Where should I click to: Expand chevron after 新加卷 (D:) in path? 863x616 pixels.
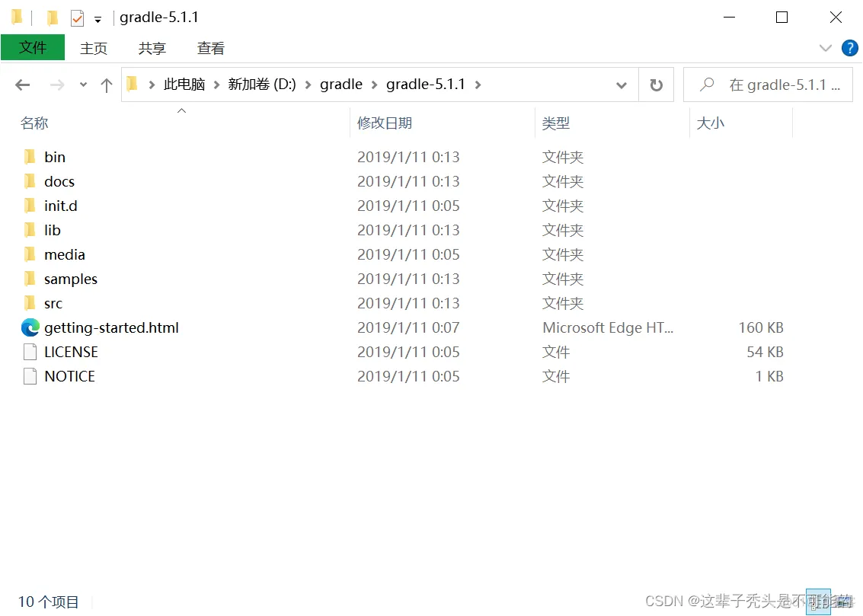308,85
